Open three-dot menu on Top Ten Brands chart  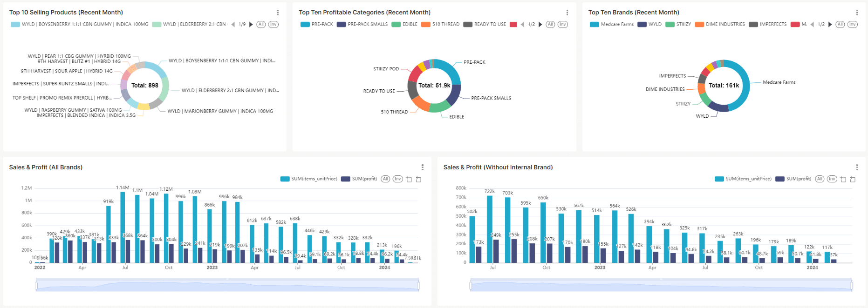point(856,13)
